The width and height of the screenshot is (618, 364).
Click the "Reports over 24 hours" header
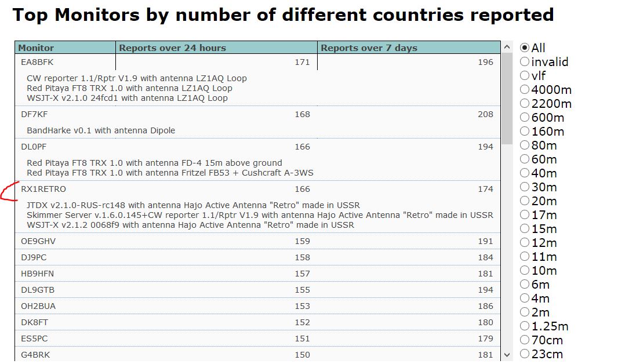pos(172,48)
